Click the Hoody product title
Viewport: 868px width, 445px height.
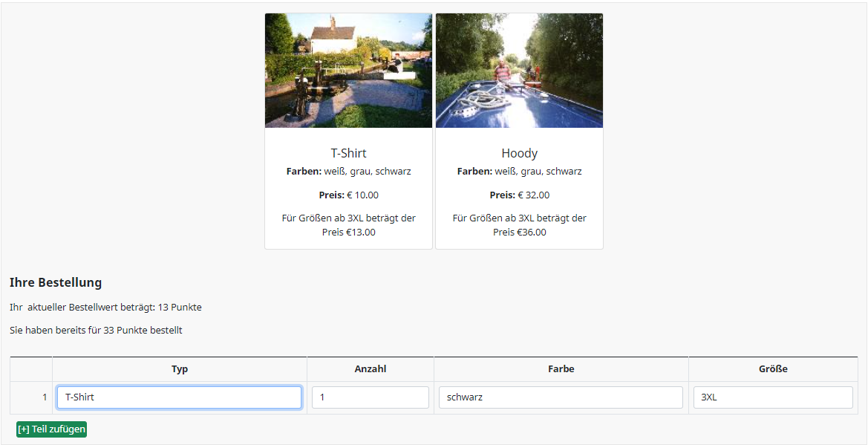click(x=519, y=153)
